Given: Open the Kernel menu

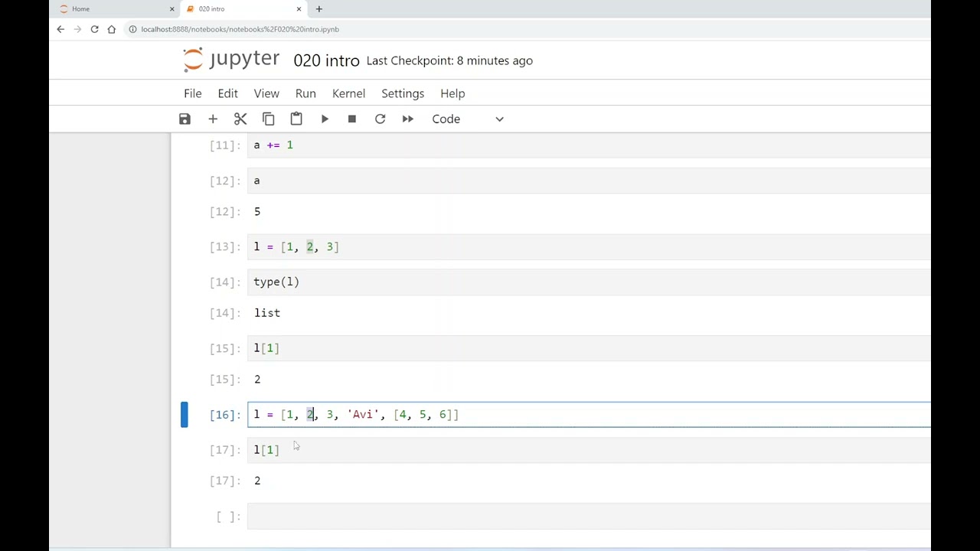Looking at the screenshot, I should click(x=348, y=93).
